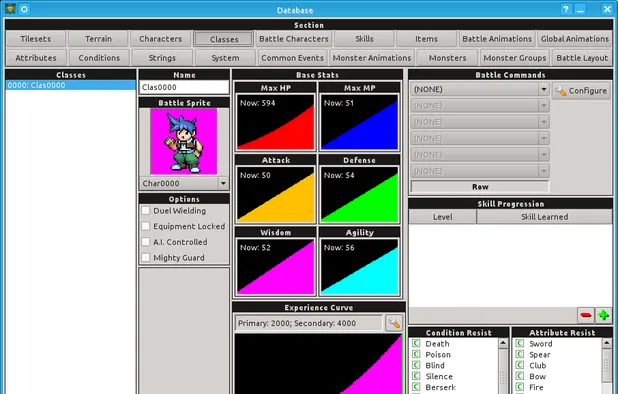
Task: Open the Battle Characters section
Action: click(x=294, y=39)
